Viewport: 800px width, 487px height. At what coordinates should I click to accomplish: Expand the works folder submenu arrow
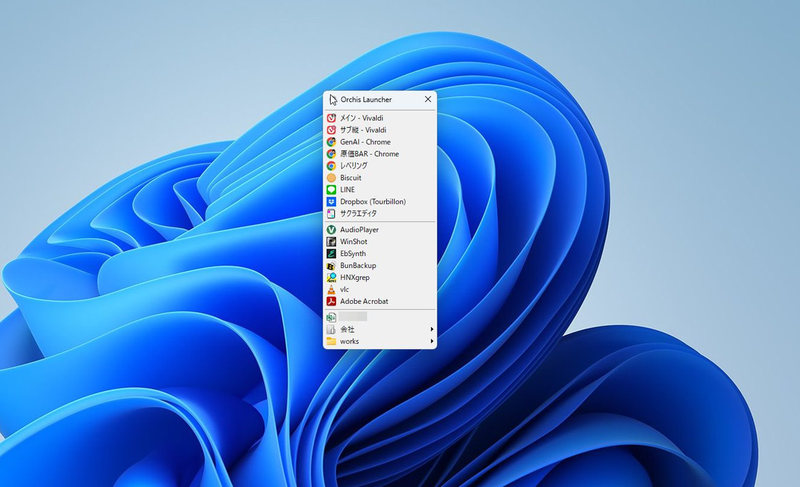431,341
